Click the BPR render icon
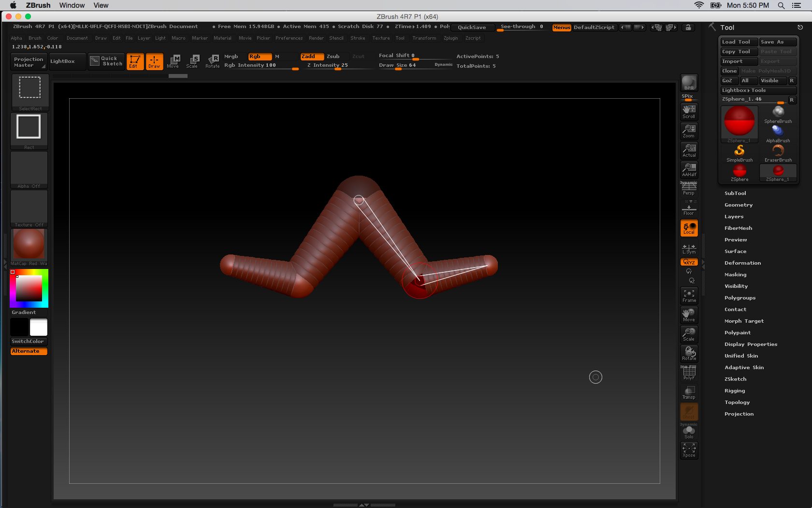The height and width of the screenshot is (508, 812). point(689,83)
